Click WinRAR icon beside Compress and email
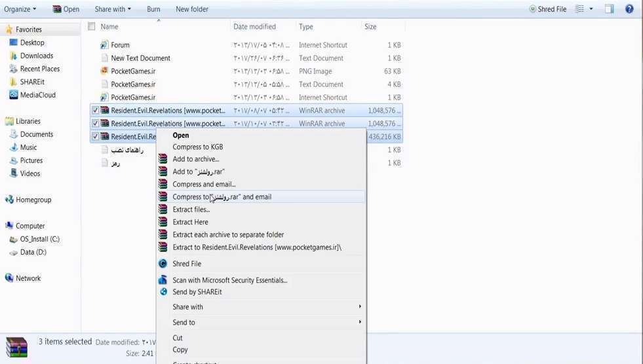The image size is (643, 364). 163,184
